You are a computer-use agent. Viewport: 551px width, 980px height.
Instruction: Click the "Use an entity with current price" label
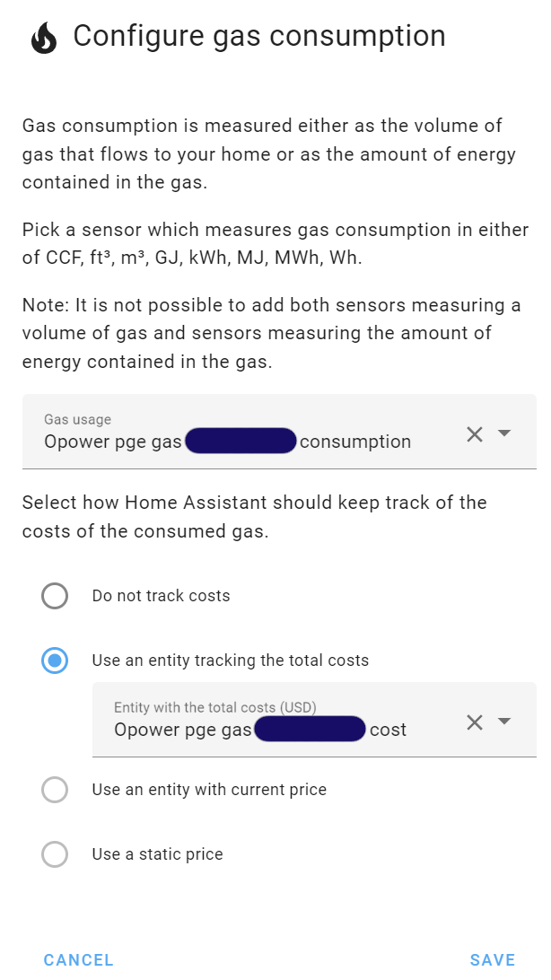point(208,790)
